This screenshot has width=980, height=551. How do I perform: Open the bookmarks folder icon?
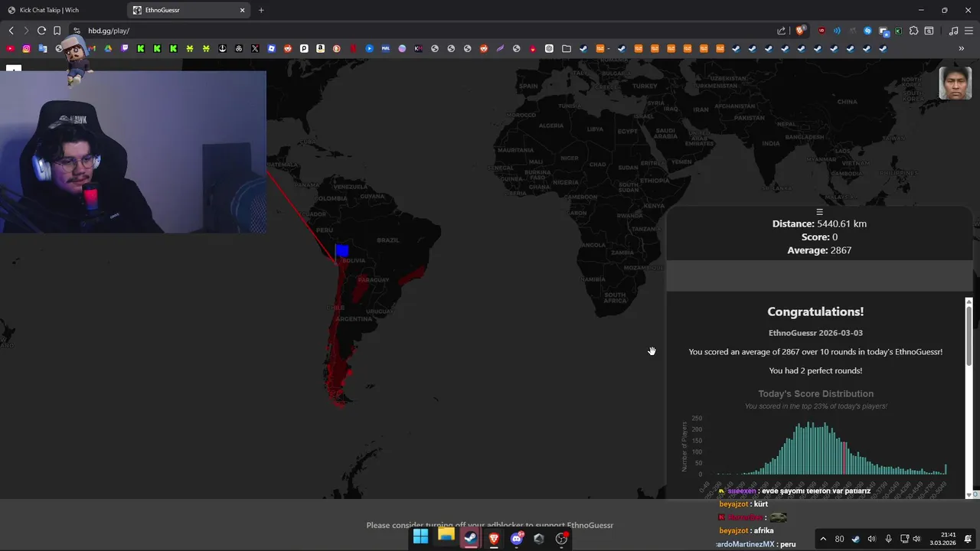567,48
